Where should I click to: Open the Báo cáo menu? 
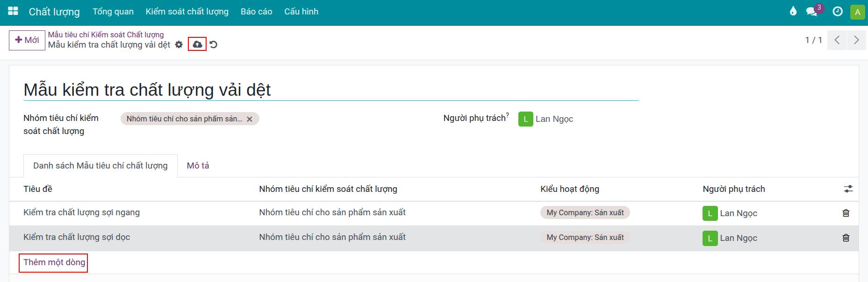click(x=257, y=12)
